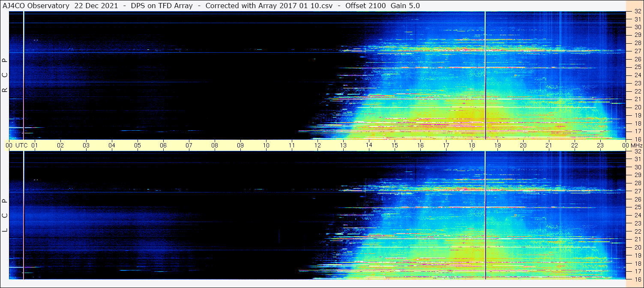Click the 27 MHz label on LCP scale

638,191
